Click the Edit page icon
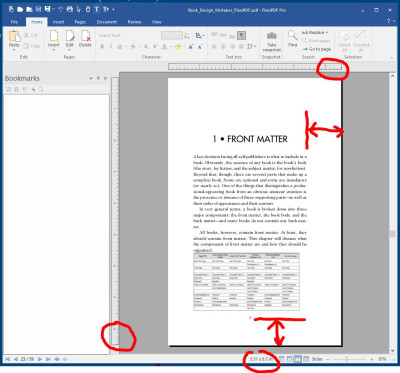Image resolution: width=400 pixels, height=373 pixels. click(x=69, y=36)
